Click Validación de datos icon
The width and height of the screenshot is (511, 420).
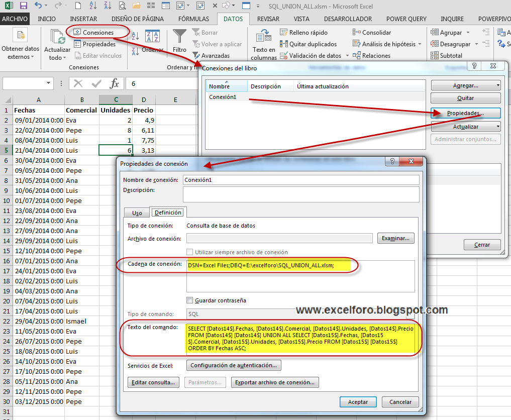pyautogui.click(x=283, y=56)
